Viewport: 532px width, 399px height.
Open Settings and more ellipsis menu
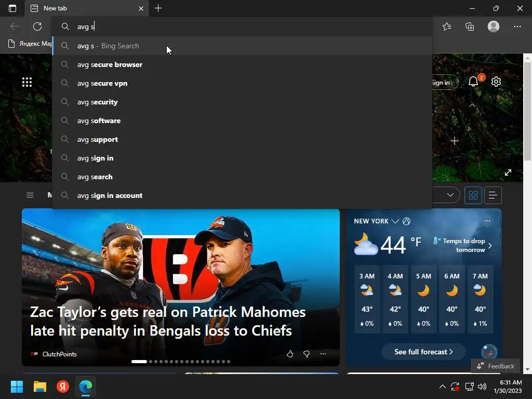tap(517, 26)
